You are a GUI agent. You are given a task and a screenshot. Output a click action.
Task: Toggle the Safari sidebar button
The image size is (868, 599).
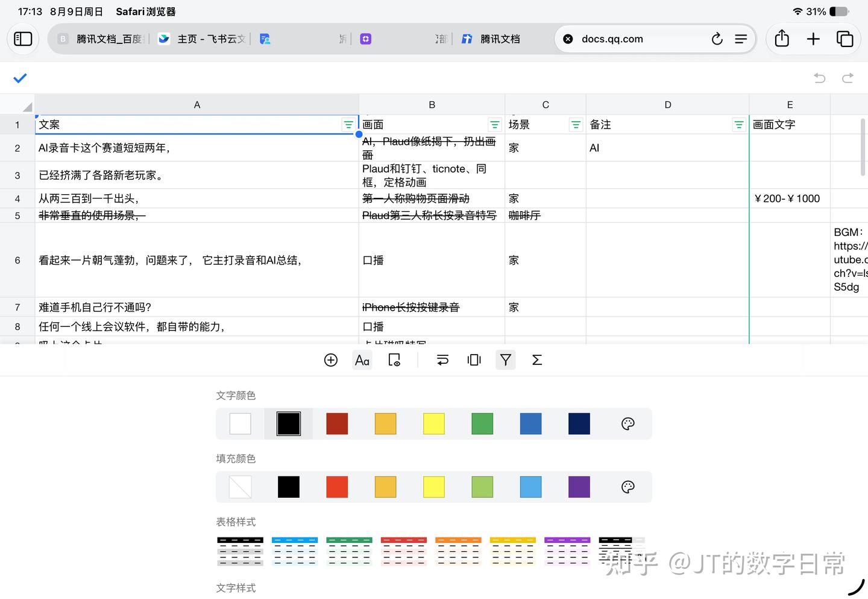pyautogui.click(x=23, y=39)
